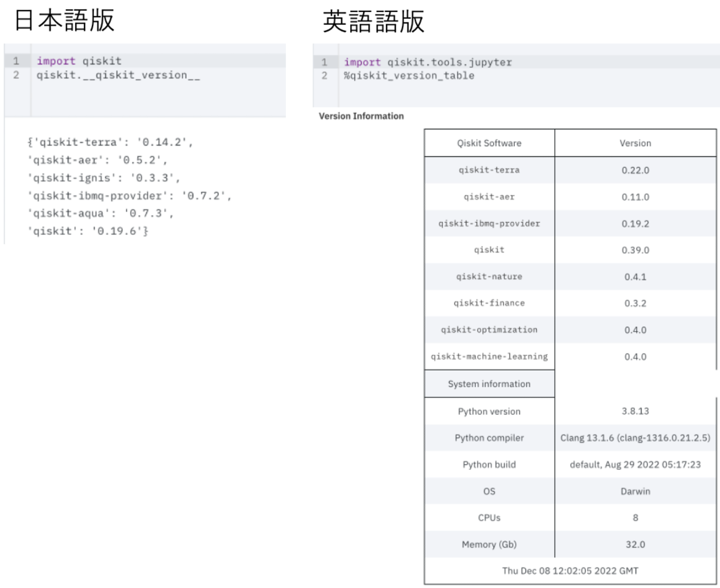
Task: Click the qiskit.__qiskit_version__ code line
Action: click(118, 75)
